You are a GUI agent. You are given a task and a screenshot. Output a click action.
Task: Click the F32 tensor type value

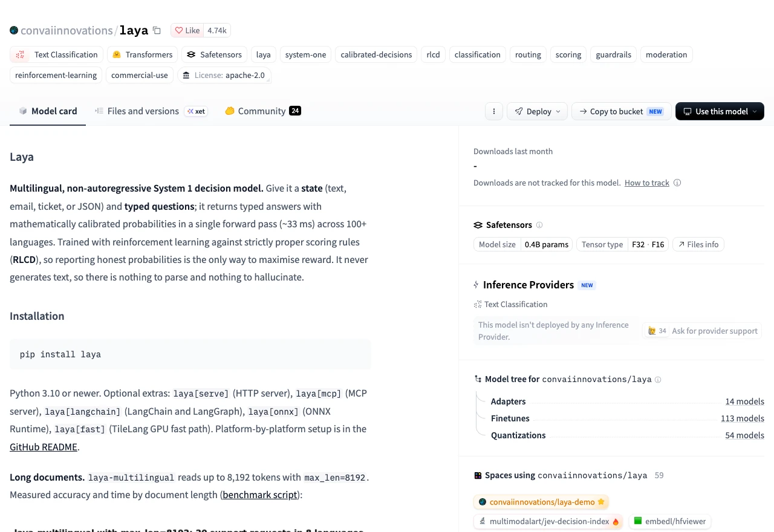638,244
